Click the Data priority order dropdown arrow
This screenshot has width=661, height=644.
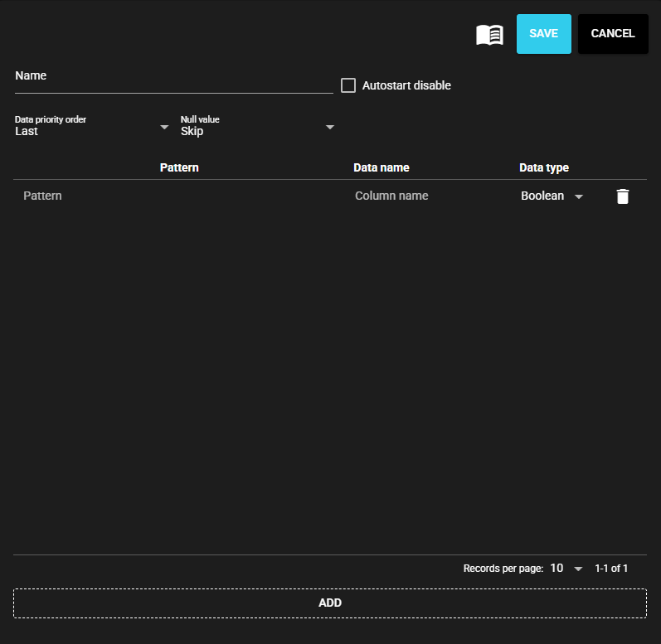point(164,127)
